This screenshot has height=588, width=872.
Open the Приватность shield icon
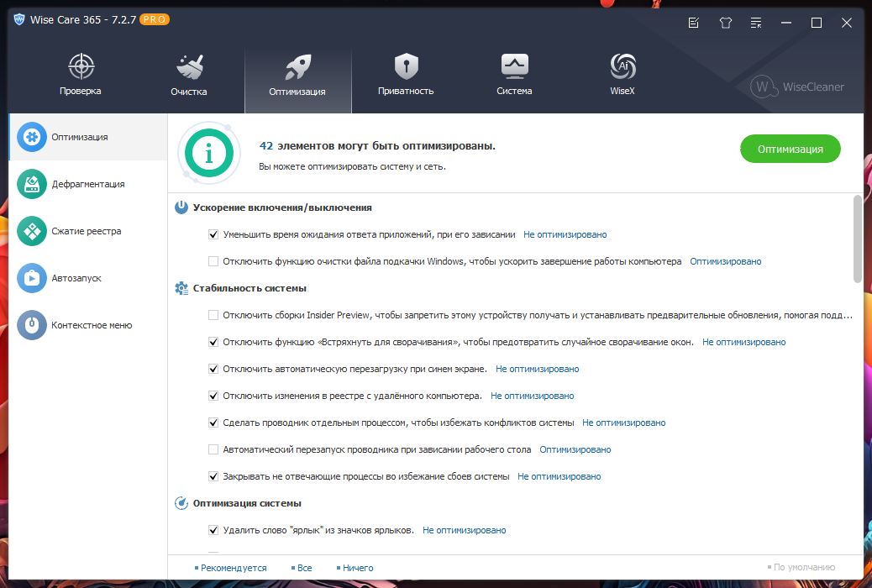click(407, 66)
